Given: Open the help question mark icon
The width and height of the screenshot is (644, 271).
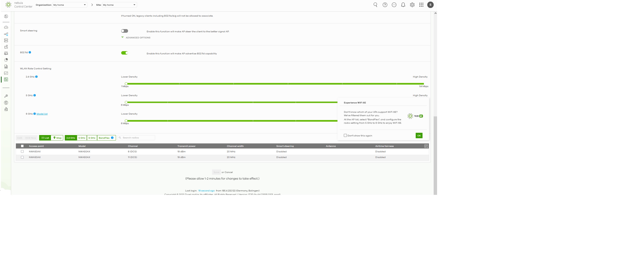Looking at the screenshot, I should 385,5.
